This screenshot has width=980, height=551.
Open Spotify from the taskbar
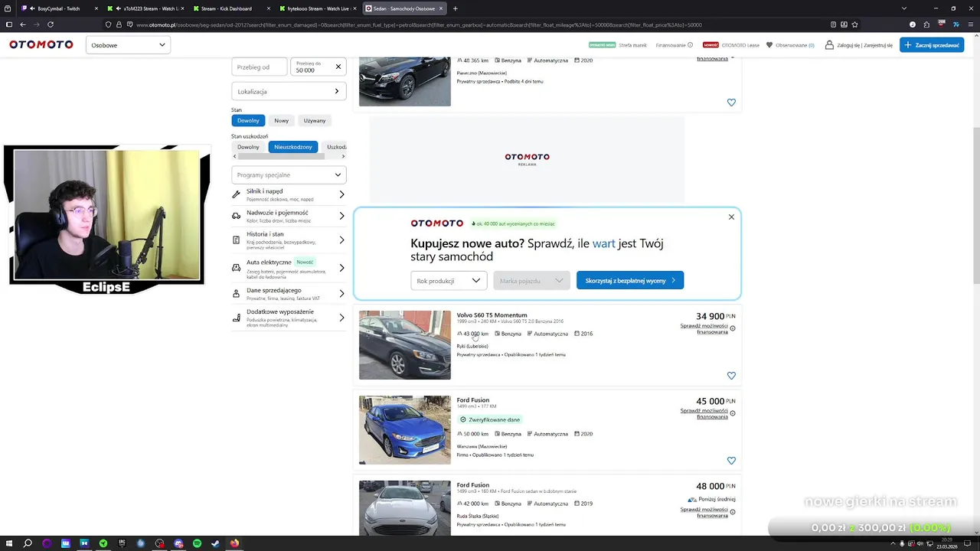(197, 543)
